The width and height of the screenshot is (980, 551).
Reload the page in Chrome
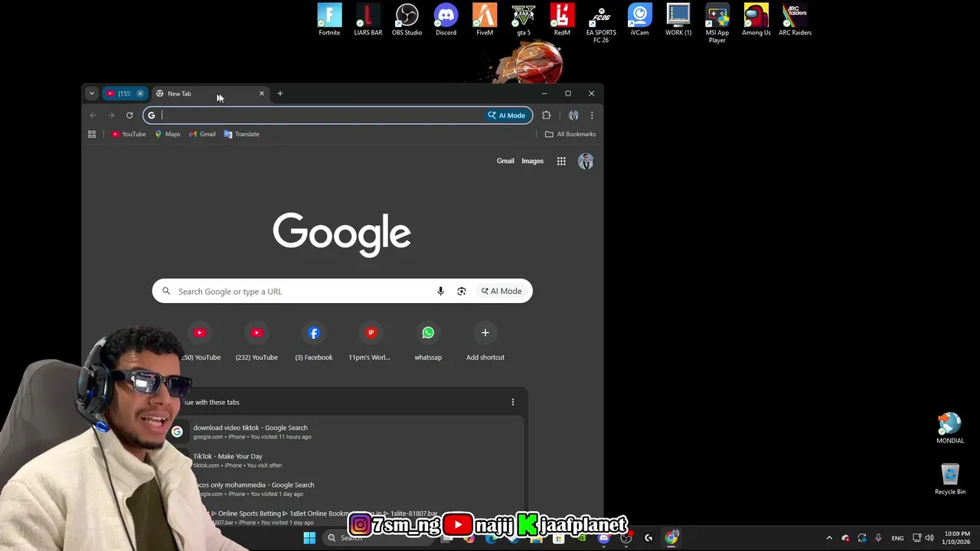pyautogui.click(x=129, y=116)
